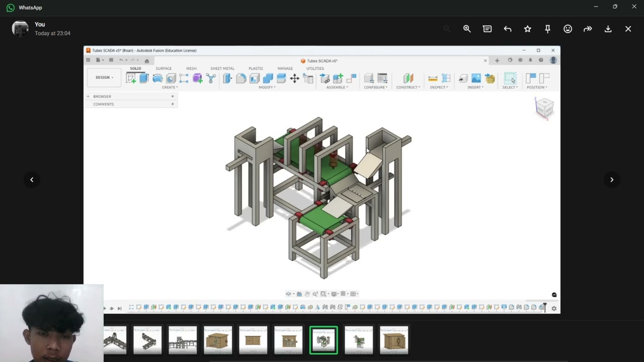
Task: Open the Fusion help question mark icon
Action: tap(541, 60)
